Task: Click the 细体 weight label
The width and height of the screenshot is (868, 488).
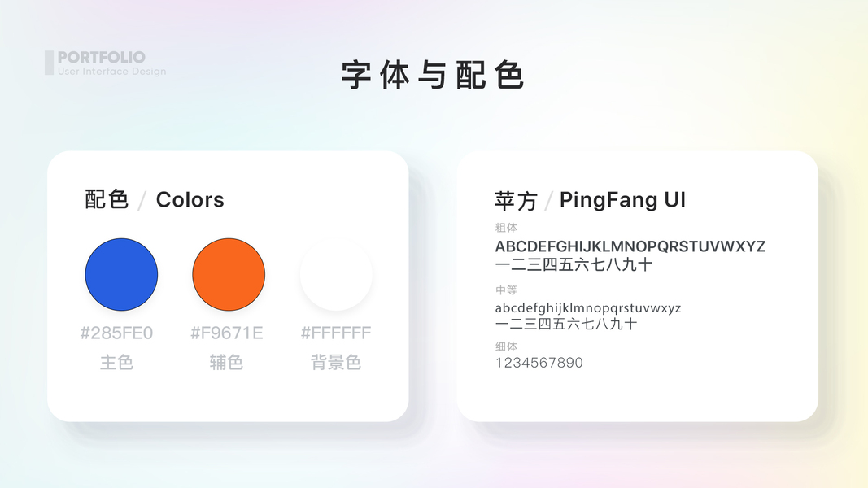Action: tap(506, 346)
